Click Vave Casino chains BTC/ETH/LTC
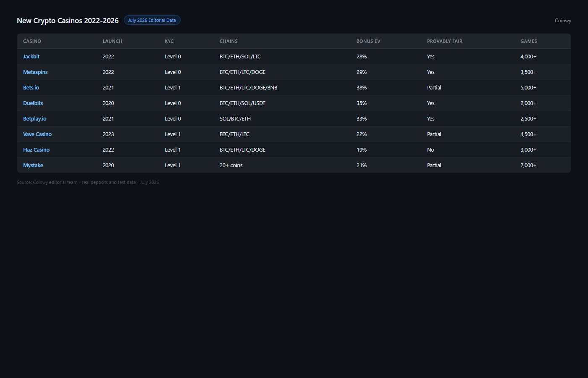The height and width of the screenshot is (378, 588). 234,134
